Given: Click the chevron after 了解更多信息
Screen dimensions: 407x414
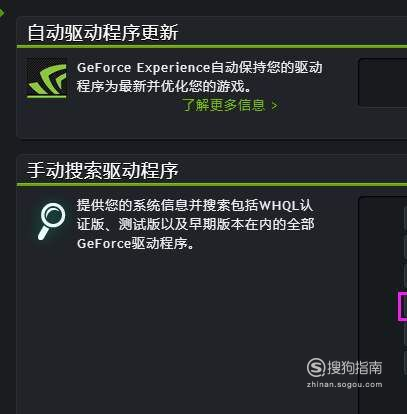Looking at the screenshot, I should [x=274, y=106].
